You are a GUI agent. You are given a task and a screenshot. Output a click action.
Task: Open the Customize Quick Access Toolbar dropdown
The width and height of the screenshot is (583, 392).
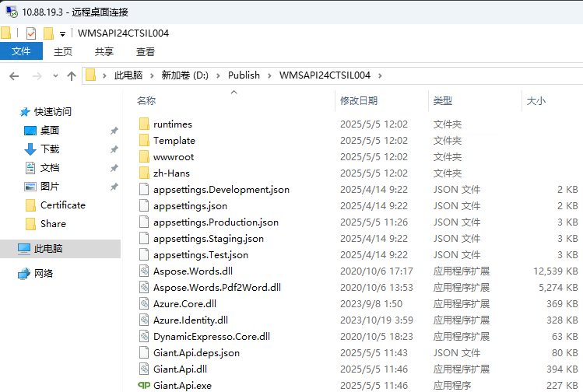tap(62, 34)
